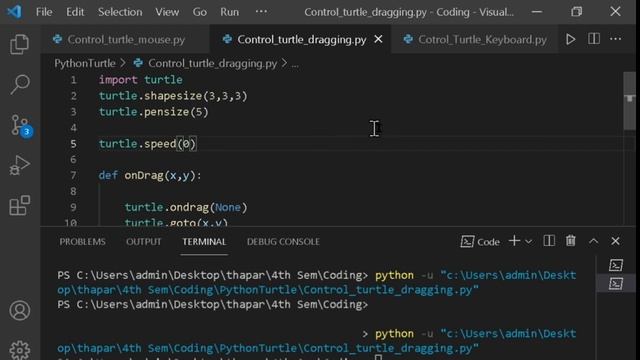640x360 pixels.
Task: Open the Extensions view
Action: (x=19, y=205)
